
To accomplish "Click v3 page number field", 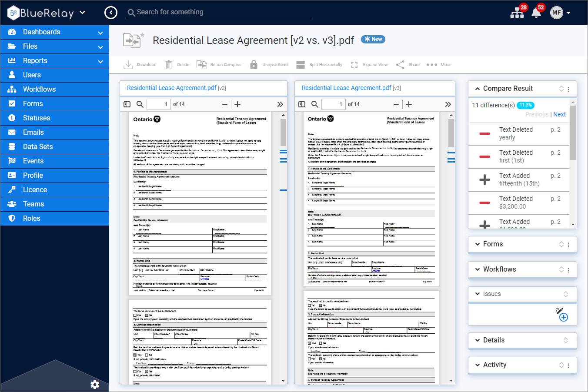I will click(x=333, y=104).
